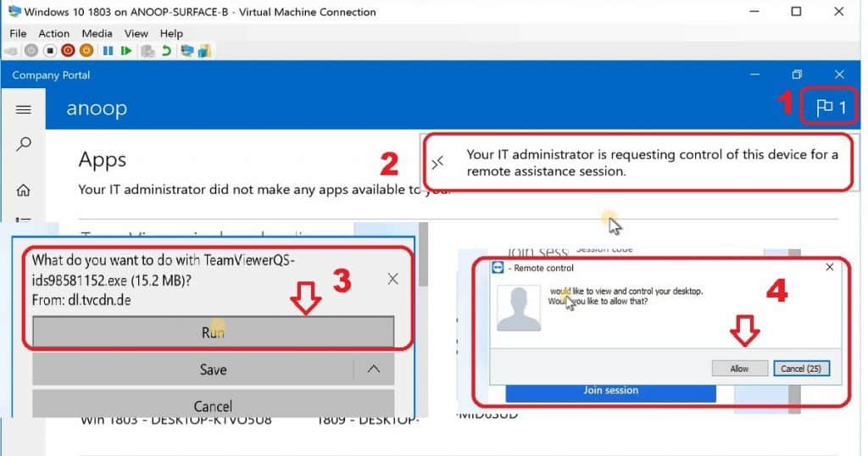This screenshot has height=456, width=868.
Task: Click the red Shut Down icon
Action: [68, 51]
